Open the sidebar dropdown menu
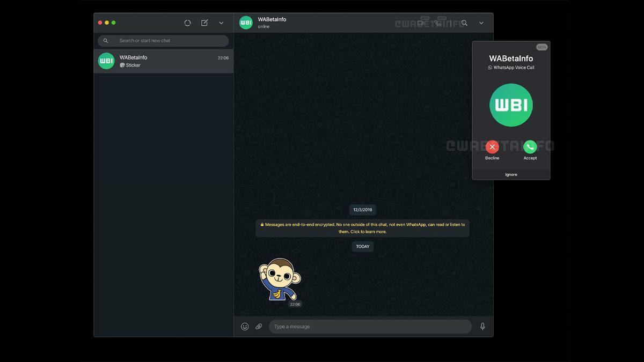The image size is (644, 362). [221, 23]
